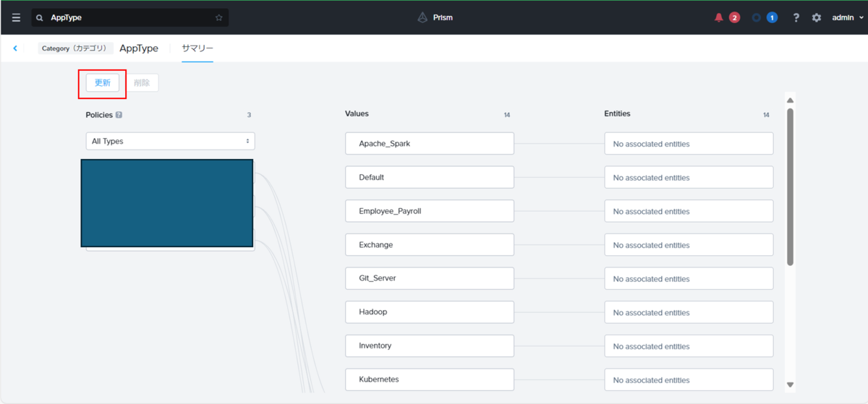Click the entities box beside Kubernetes

[x=689, y=379]
